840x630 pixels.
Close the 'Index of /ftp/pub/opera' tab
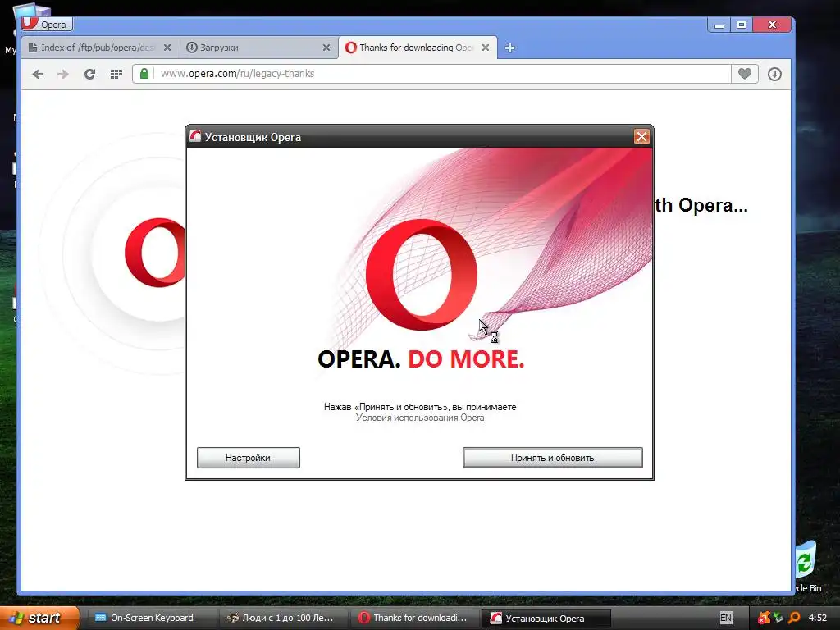tap(167, 48)
